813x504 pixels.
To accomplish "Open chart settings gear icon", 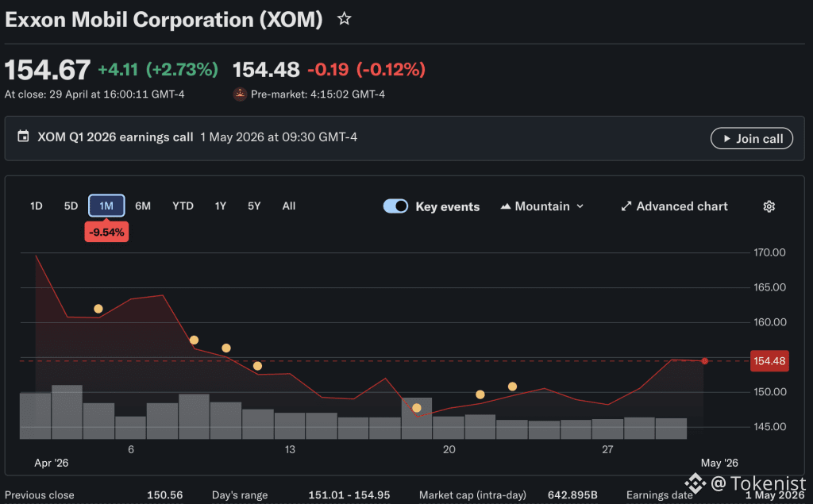I will click(x=769, y=206).
